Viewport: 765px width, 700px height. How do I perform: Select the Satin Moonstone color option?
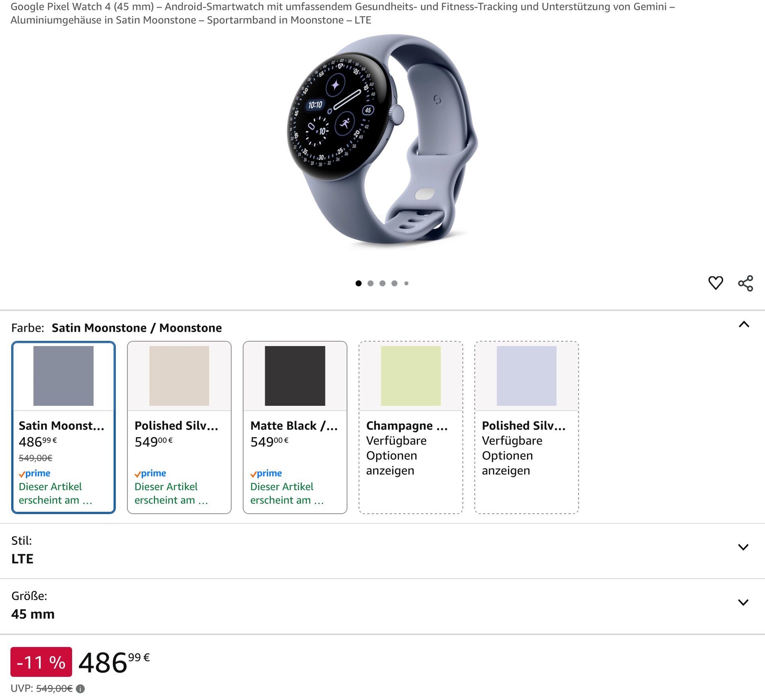pyautogui.click(x=63, y=427)
